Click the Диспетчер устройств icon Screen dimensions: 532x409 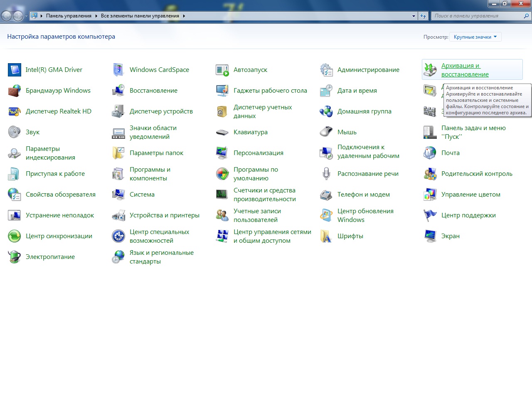[x=118, y=111]
